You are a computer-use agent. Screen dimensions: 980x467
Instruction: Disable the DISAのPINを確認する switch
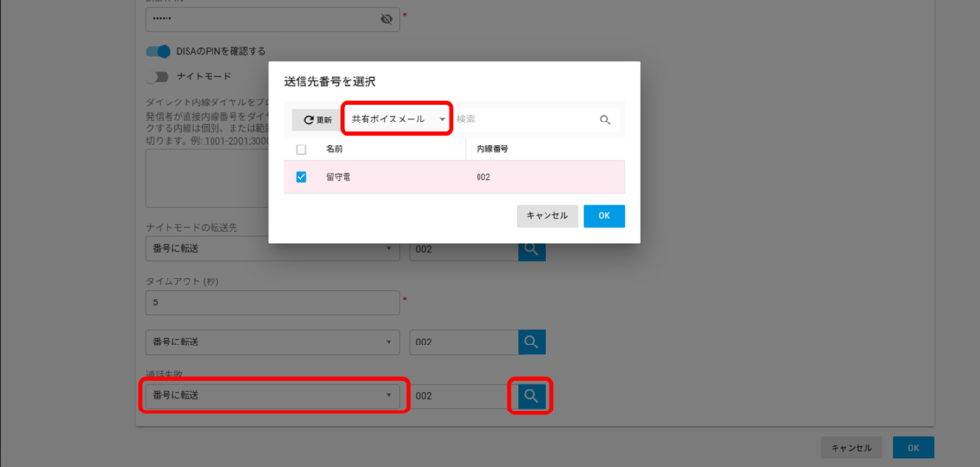tap(158, 51)
